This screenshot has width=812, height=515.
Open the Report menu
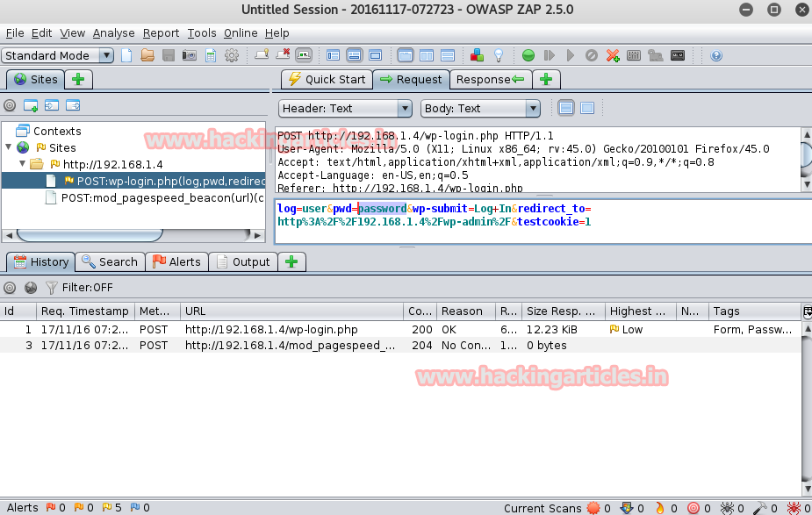[161, 33]
